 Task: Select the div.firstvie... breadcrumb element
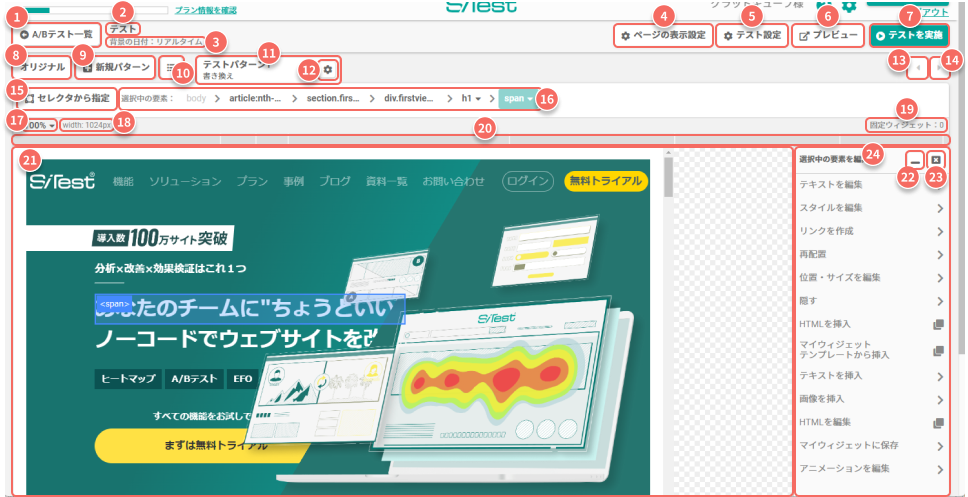409,98
